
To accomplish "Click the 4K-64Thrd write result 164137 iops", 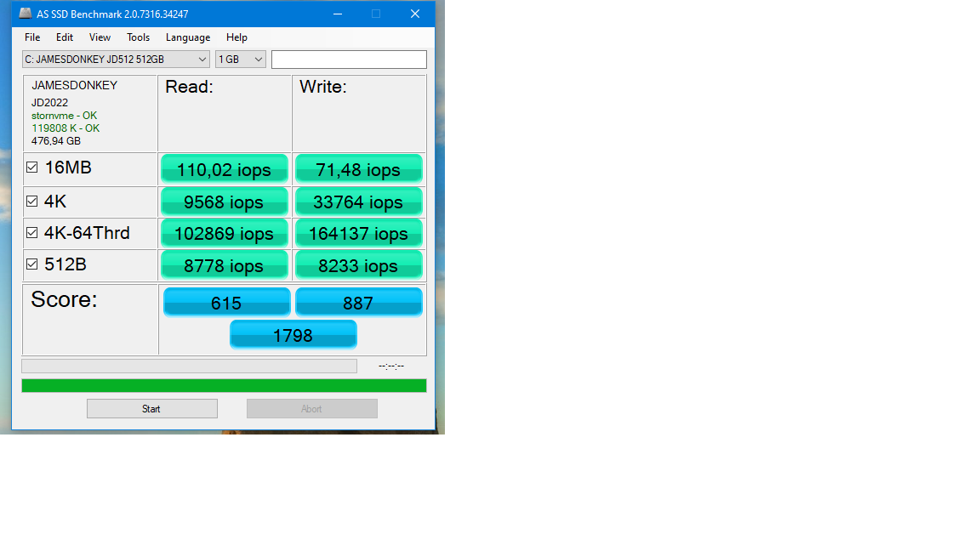I will [359, 233].
